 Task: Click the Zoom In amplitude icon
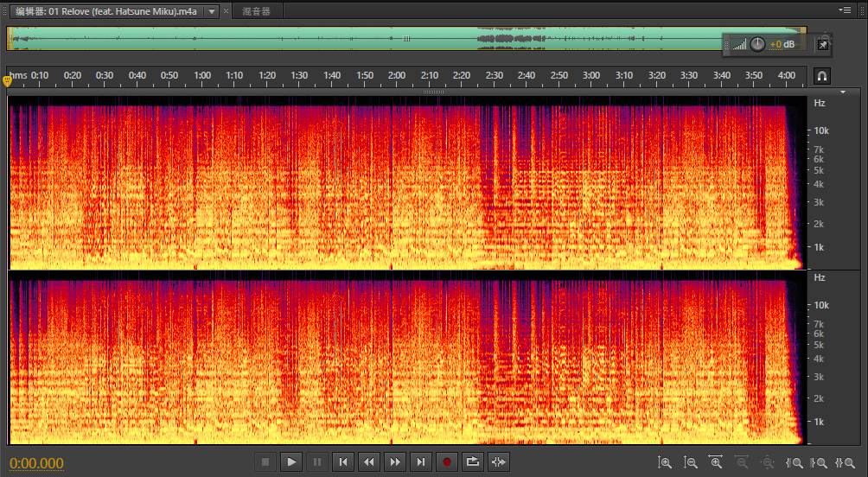coord(664,462)
